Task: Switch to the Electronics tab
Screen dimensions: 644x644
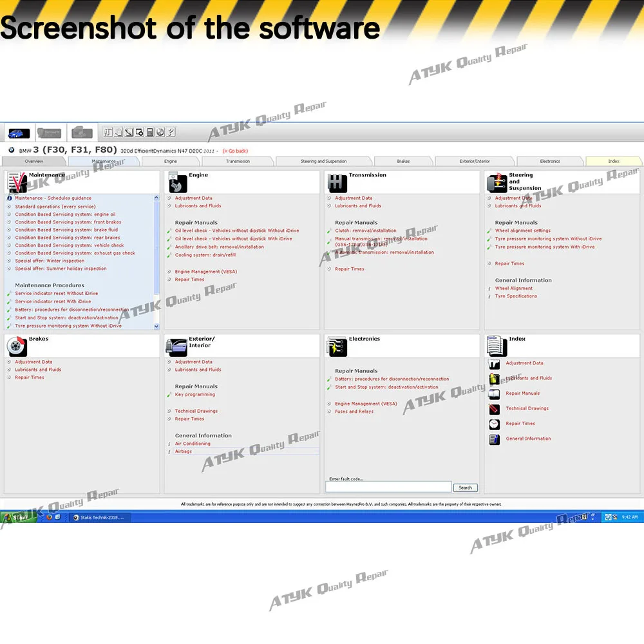Action: pyautogui.click(x=550, y=162)
